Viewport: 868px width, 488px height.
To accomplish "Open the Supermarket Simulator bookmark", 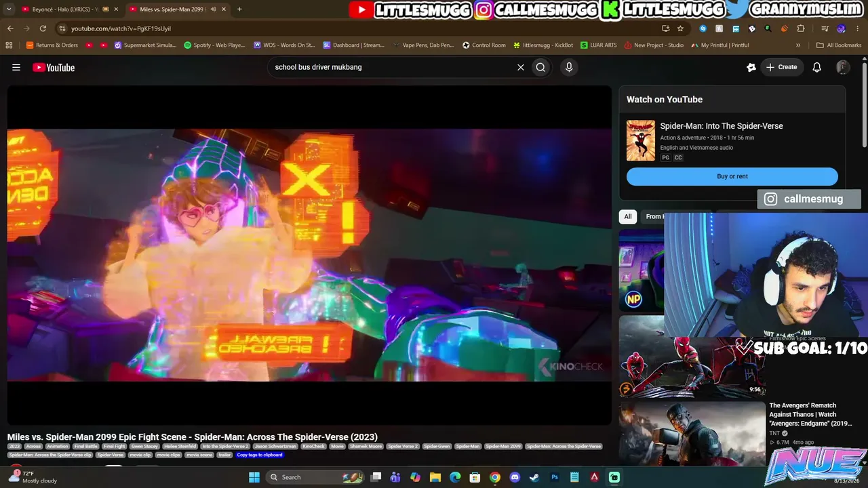I will click(145, 45).
